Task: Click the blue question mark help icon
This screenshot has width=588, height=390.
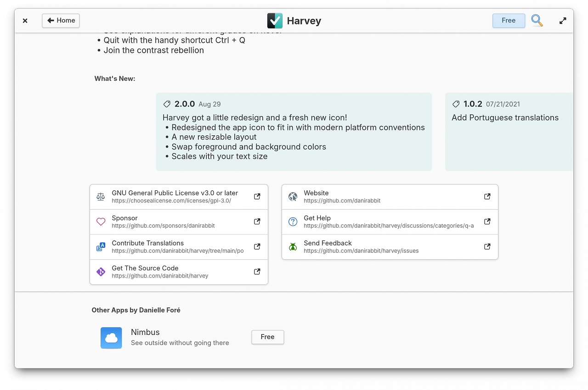Action: (293, 222)
